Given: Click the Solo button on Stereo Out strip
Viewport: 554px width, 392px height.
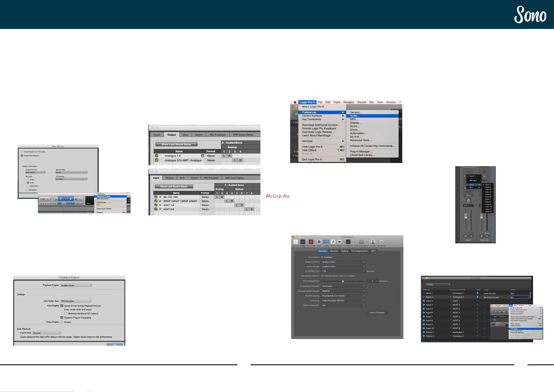Looking at the screenshot, I should coord(487,236).
